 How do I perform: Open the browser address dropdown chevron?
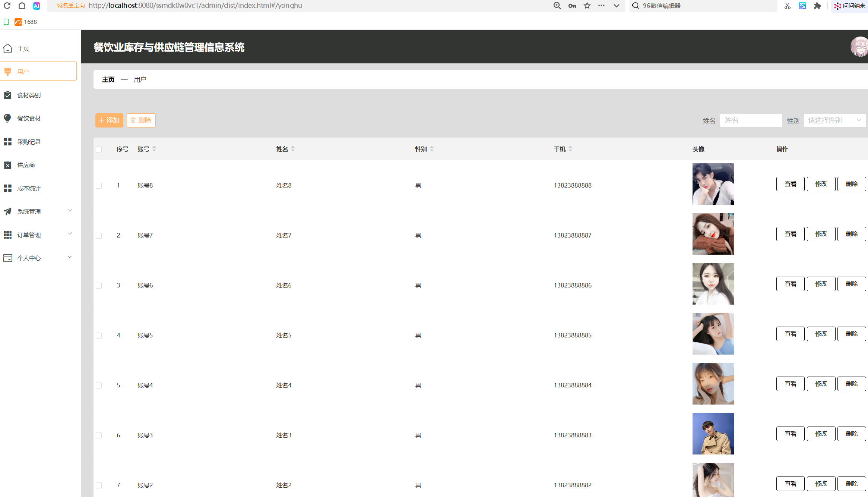[x=617, y=6]
